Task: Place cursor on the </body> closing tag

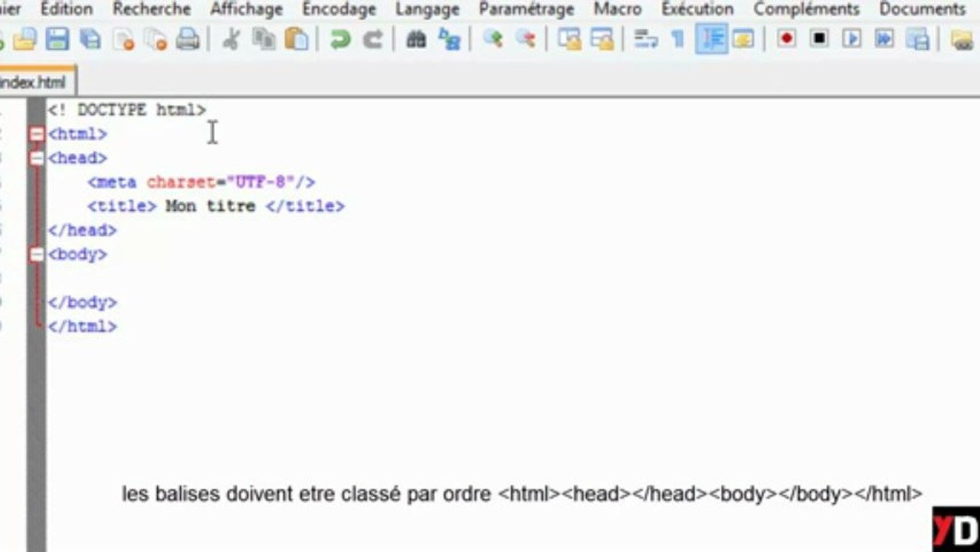Action: (82, 302)
